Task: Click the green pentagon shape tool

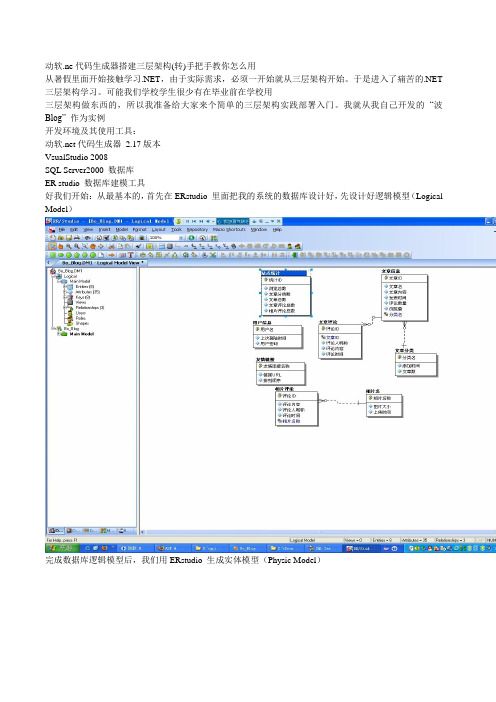Action: coord(77,255)
